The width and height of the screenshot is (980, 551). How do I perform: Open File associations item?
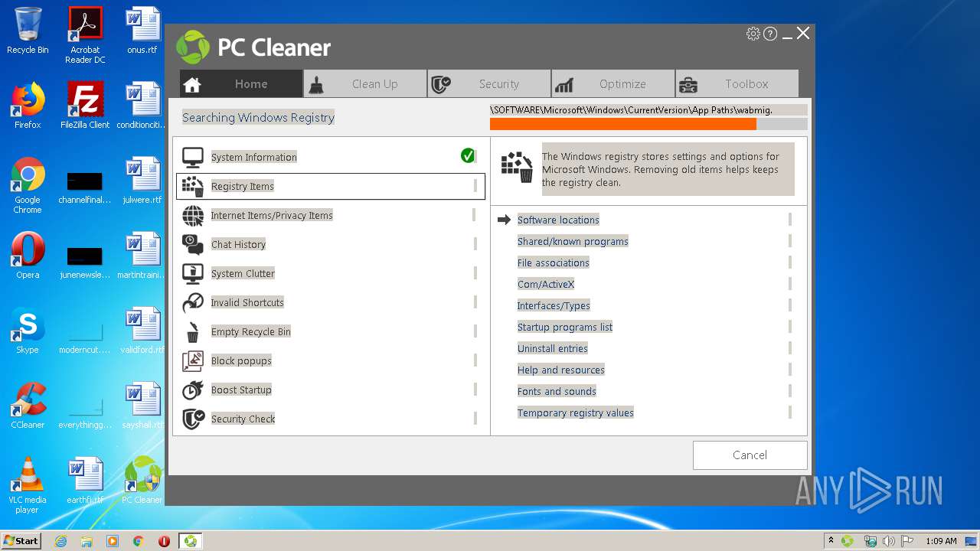coord(554,262)
